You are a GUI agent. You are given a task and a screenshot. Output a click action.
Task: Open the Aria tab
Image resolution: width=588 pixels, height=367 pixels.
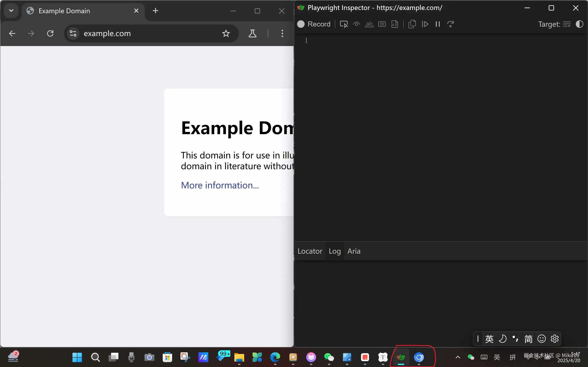[x=354, y=251]
